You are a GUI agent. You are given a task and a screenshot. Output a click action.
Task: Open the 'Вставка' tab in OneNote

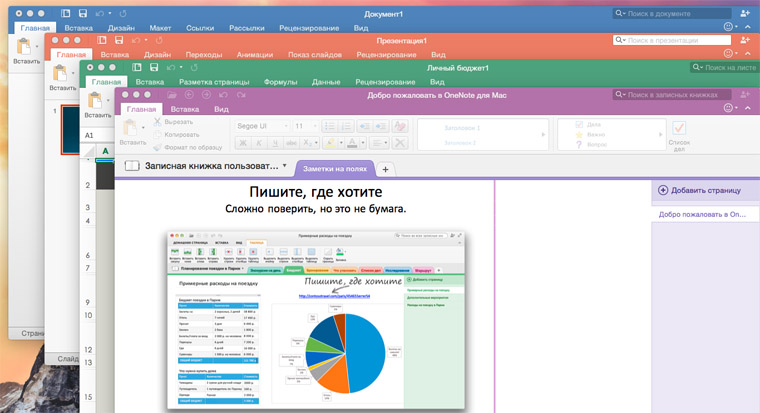[183, 107]
